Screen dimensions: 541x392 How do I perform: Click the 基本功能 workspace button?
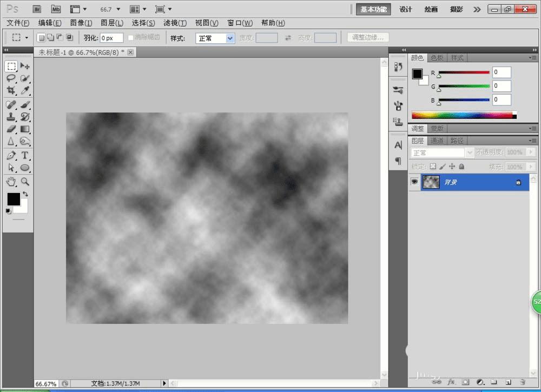[x=373, y=9]
